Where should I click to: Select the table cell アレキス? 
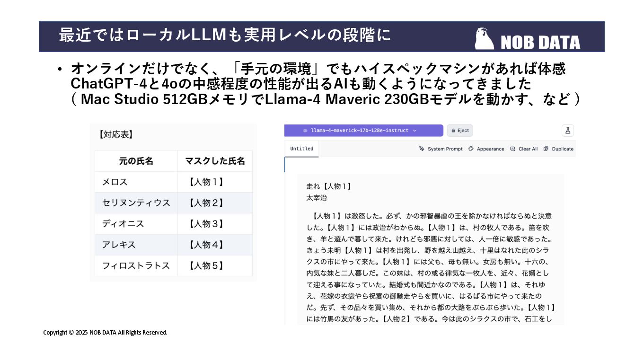(136, 245)
